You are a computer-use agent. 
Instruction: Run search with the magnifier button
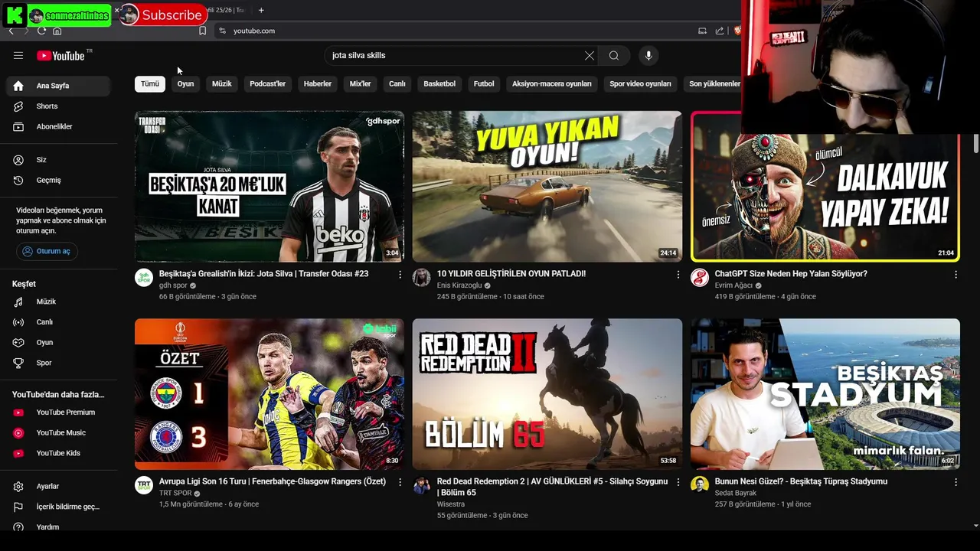point(613,55)
